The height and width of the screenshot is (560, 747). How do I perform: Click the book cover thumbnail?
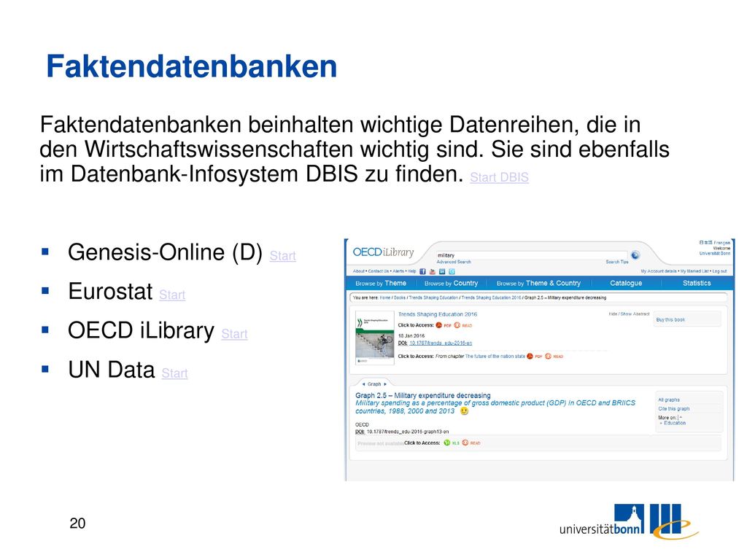coord(375,338)
